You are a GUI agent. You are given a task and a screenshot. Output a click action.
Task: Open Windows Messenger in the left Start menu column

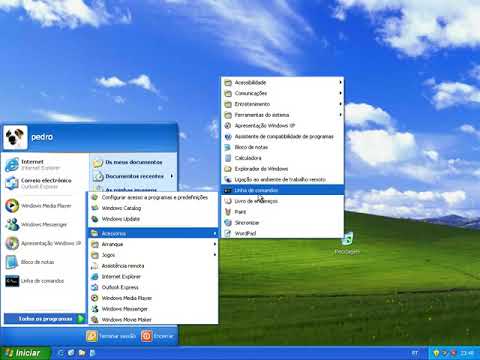coord(44,224)
